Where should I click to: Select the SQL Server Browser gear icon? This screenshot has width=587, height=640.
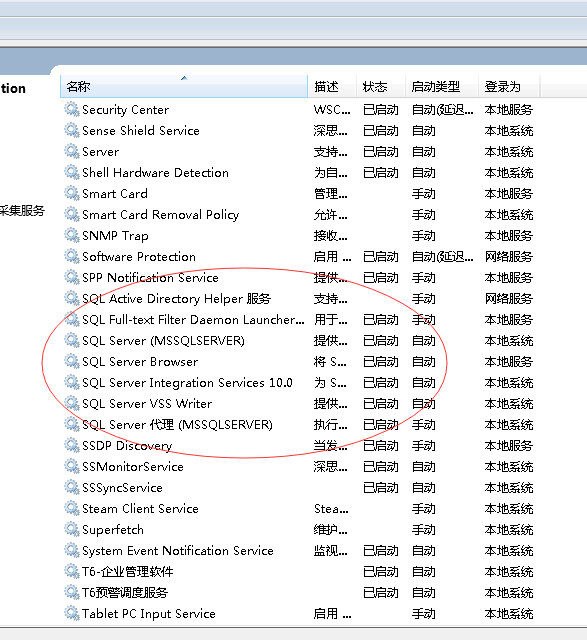[x=72, y=362]
